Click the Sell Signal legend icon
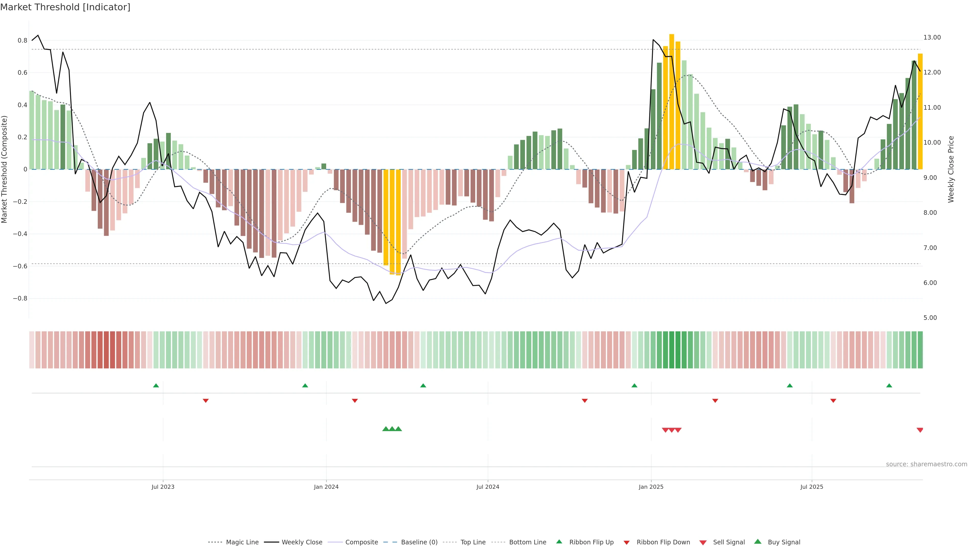Viewport: 980px width, 551px height. pyautogui.click(x=703, y=543)
